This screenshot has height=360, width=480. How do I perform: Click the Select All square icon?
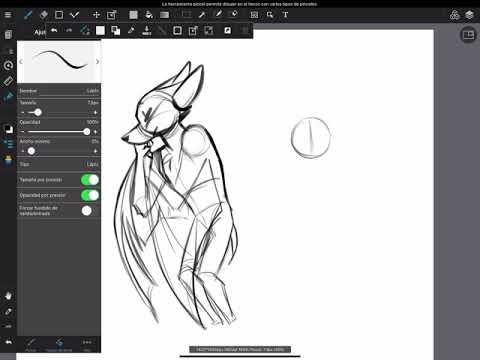tap(177, 31)
